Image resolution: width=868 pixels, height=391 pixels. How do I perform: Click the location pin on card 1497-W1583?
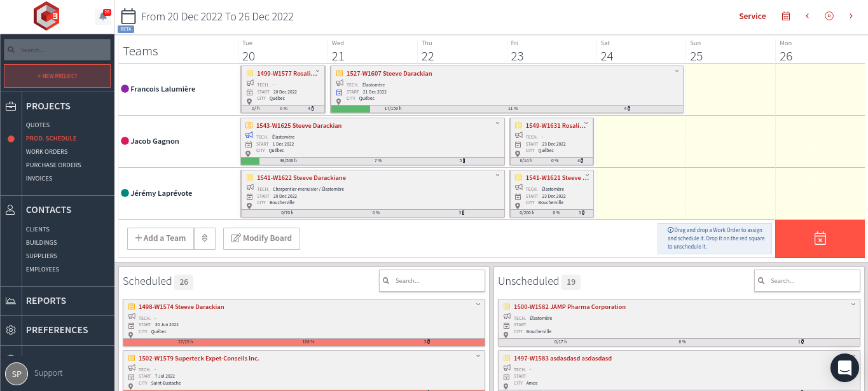pyautogui.click(x=507, y=386)
